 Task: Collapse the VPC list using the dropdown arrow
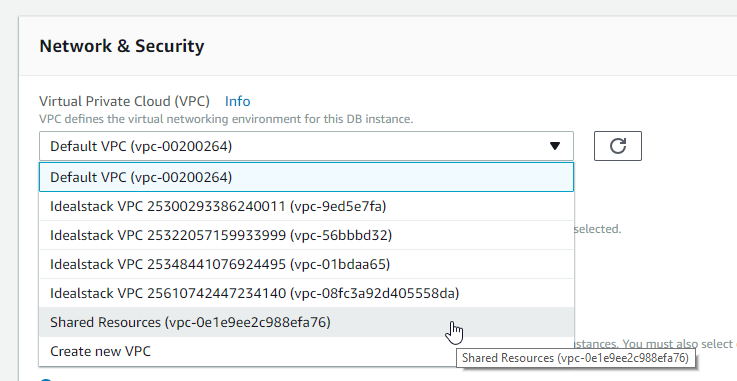pyautogui.click(x=555, y=146)
